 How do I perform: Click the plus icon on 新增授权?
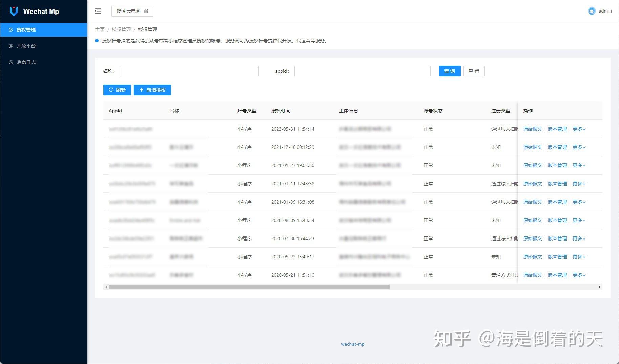click(141, 90)
